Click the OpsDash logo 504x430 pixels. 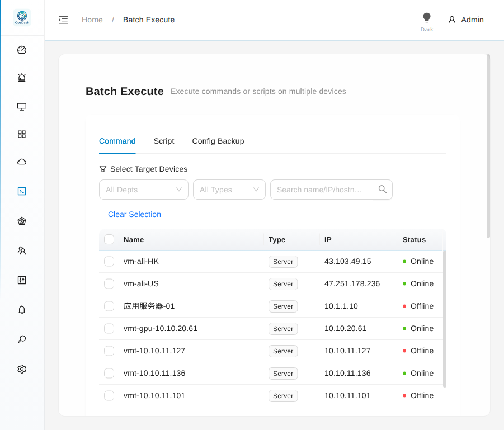[x=22, y=17]
